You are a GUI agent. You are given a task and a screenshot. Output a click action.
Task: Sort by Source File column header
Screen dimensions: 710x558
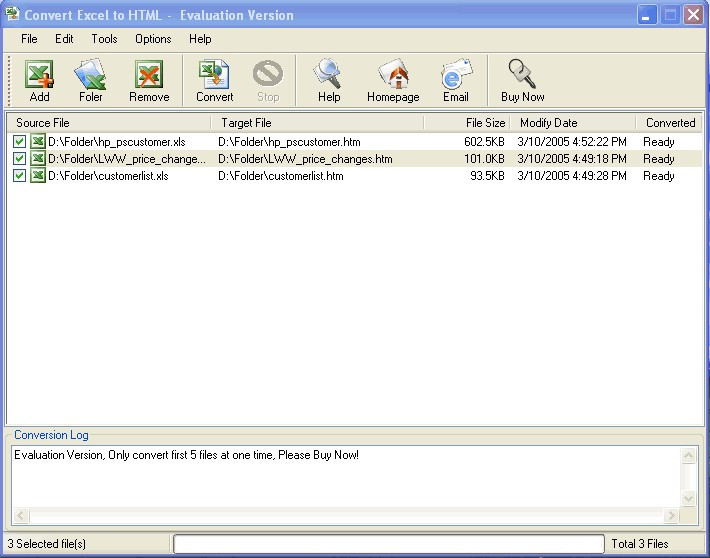[109, 123]
